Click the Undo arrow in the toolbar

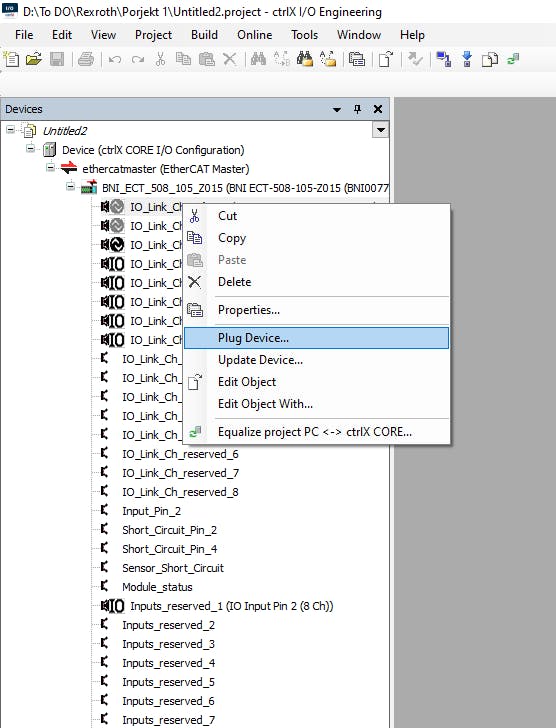pyautogui.click(x=115, y=59)
